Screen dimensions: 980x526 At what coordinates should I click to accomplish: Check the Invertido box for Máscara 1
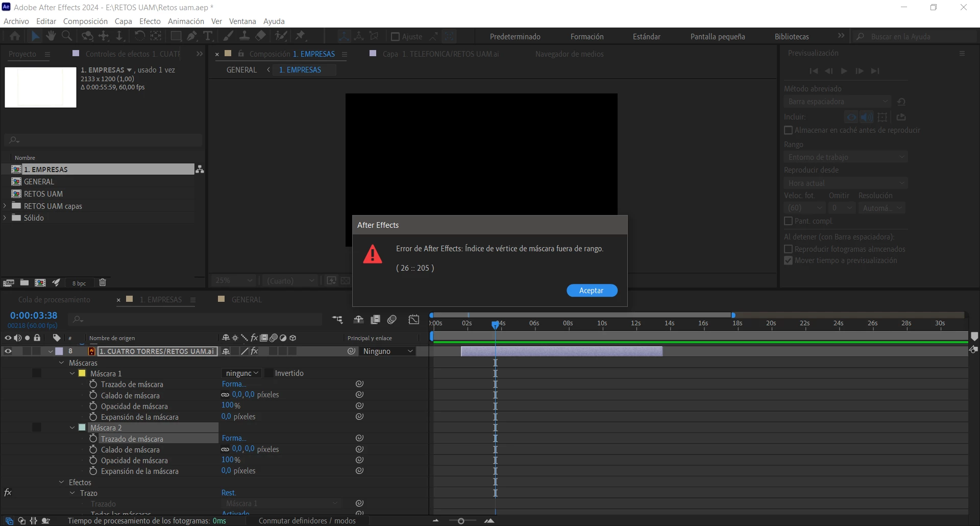coord(269,373)
